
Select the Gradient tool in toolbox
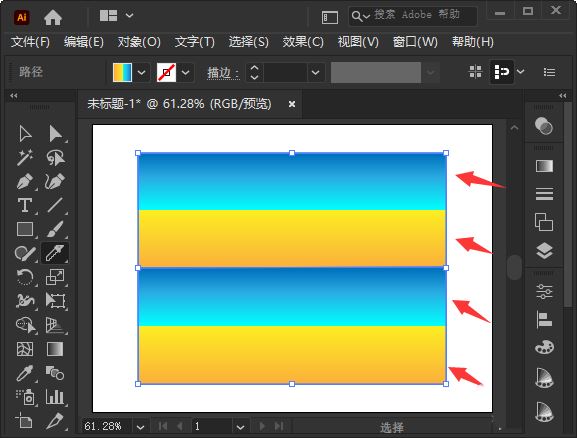tap(55, 349)
